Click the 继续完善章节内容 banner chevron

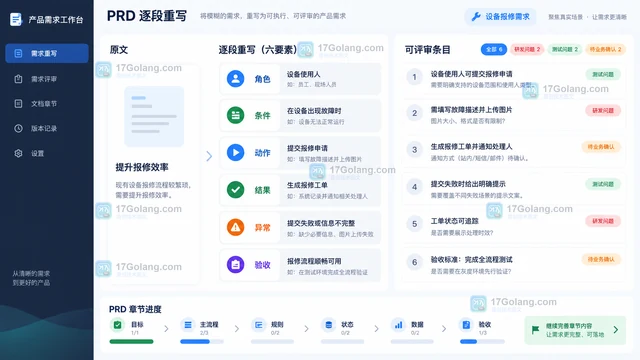[616, 329]
